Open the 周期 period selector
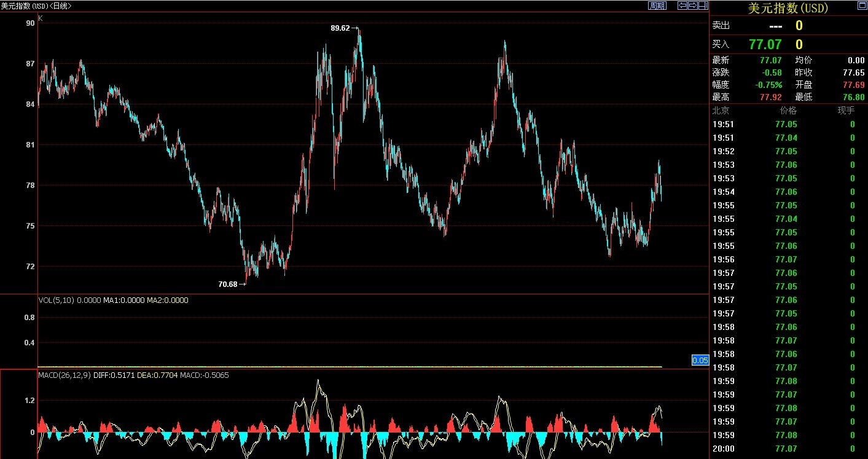The width and height of the screenshot is (868, 459). (657, 6)
